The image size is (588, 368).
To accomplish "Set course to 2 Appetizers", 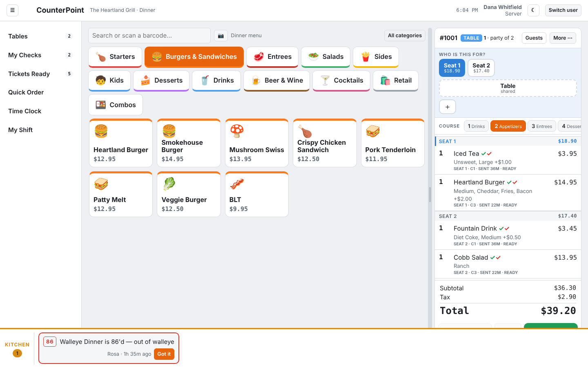I will [508, 126].
